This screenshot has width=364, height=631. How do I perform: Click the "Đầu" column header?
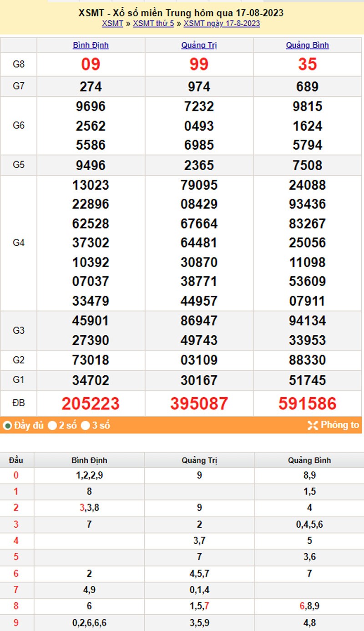16,460
